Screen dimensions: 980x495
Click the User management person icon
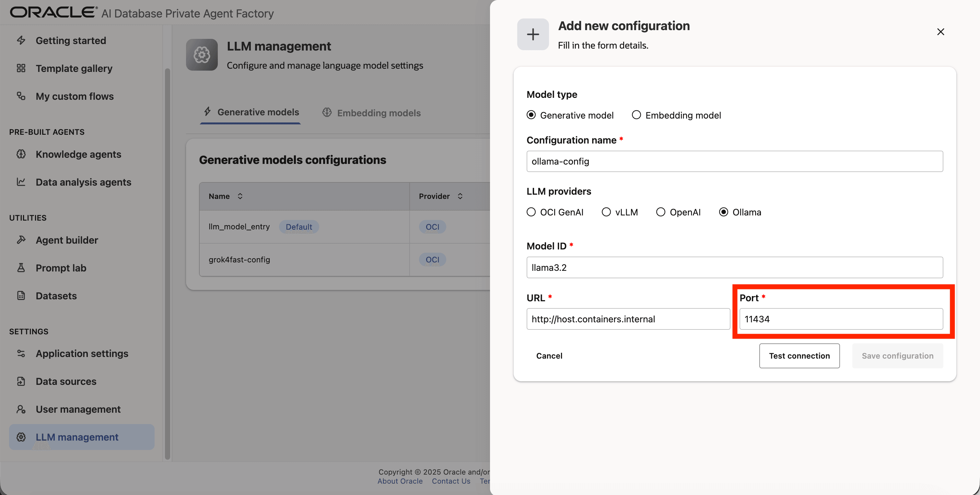21,409
